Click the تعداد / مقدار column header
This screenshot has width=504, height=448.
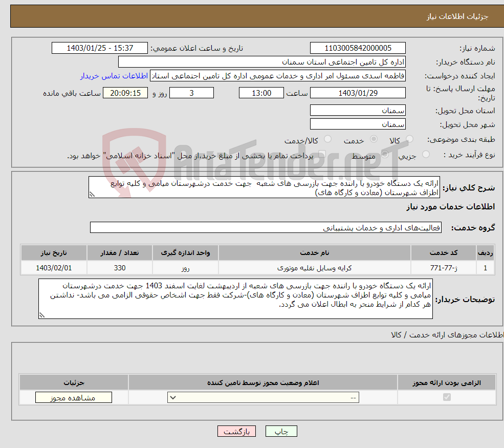[x=120, y=253]
